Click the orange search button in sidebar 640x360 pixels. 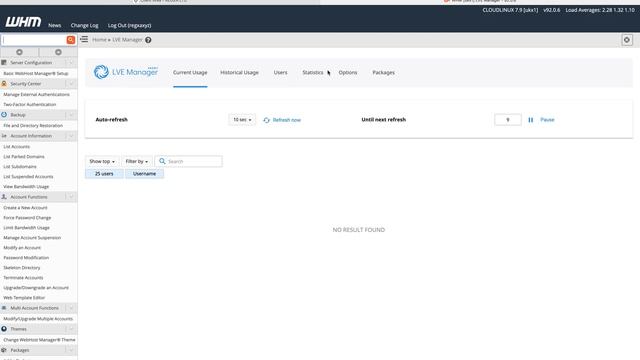pyautogui.click(x=71, y=40)
